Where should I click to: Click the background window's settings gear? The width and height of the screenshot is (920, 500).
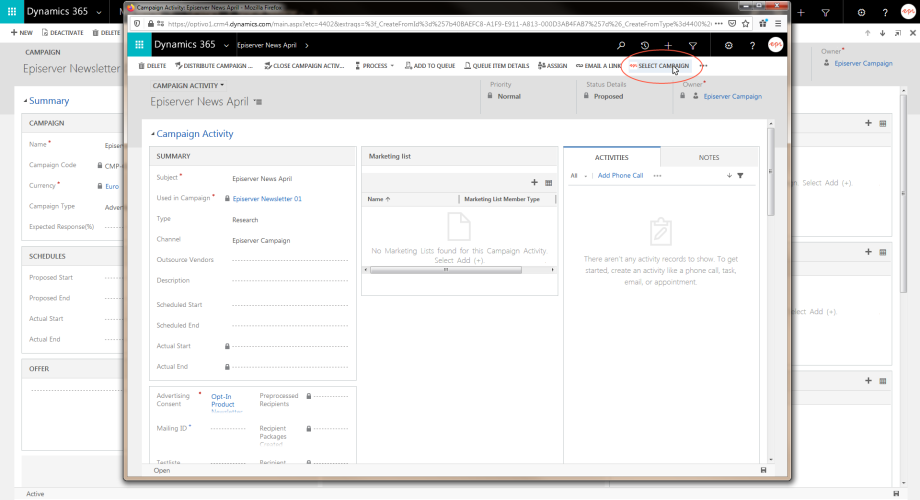click(x=861, y=12)
